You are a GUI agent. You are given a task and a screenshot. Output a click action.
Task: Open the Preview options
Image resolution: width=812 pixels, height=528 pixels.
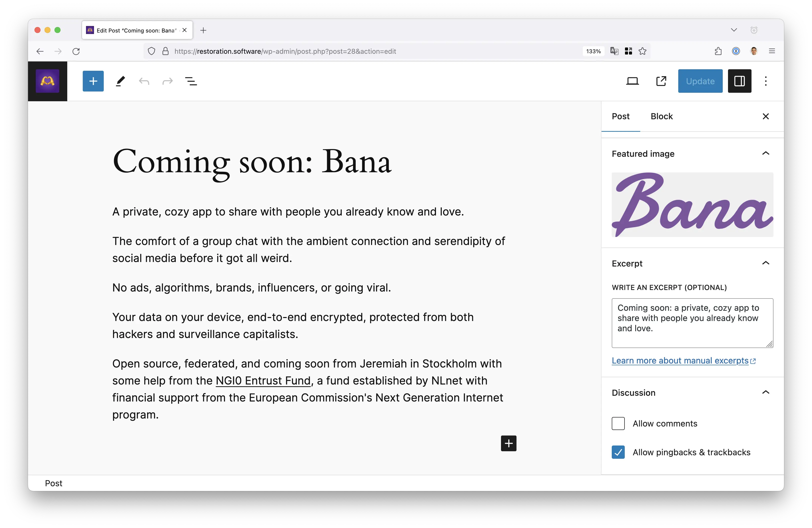point(632,81)
